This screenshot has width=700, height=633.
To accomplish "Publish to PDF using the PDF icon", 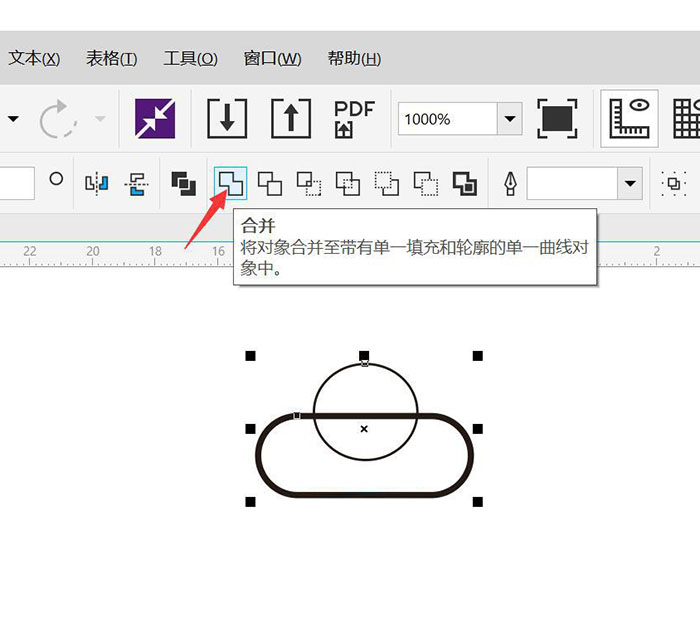I will [354, 119].
